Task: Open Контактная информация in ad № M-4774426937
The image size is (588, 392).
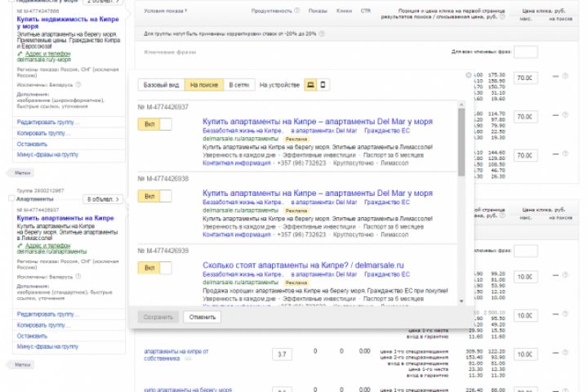Action: 237,163
